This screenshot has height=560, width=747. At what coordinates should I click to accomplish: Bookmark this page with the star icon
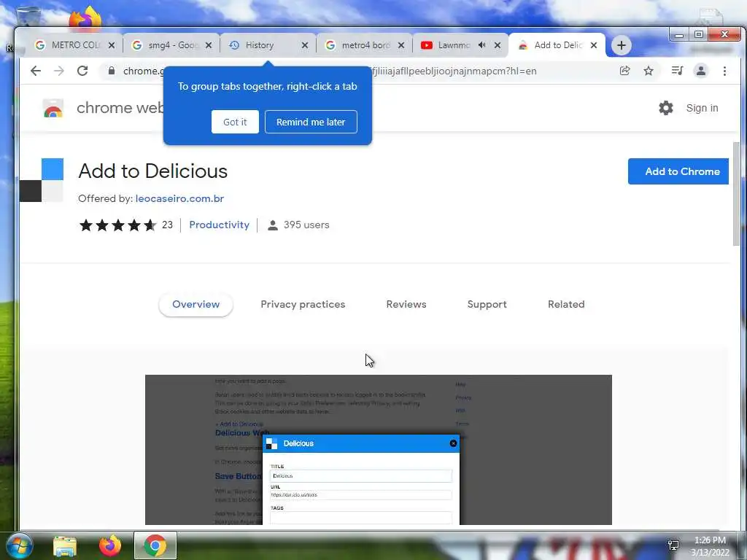point(649,71)
